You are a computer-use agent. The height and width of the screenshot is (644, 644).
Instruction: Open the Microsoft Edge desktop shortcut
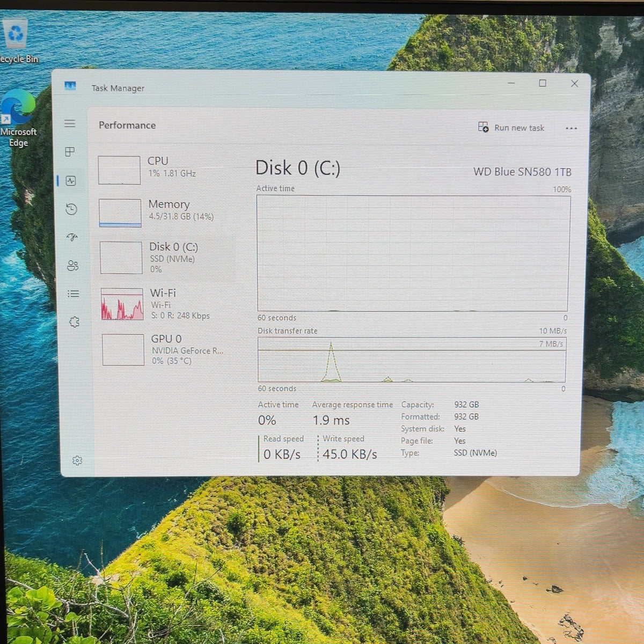(x=18, y=119)
